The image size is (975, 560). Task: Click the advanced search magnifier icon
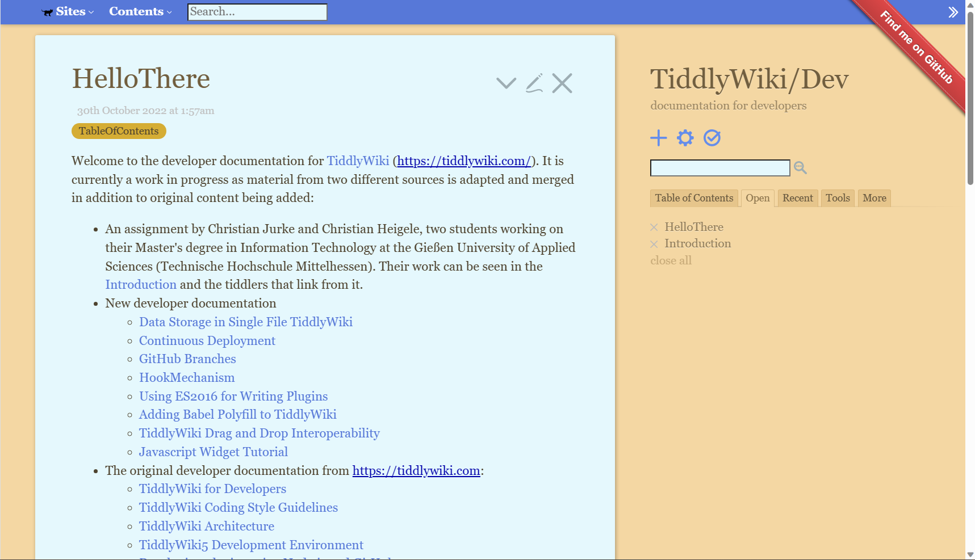pyautogui.click(x=800, y=167)
